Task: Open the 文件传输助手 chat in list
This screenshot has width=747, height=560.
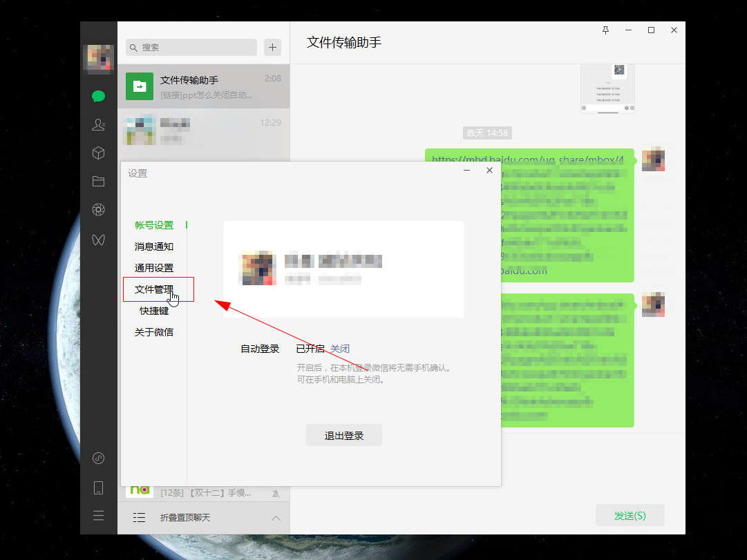Action: [x=203, y=86]
